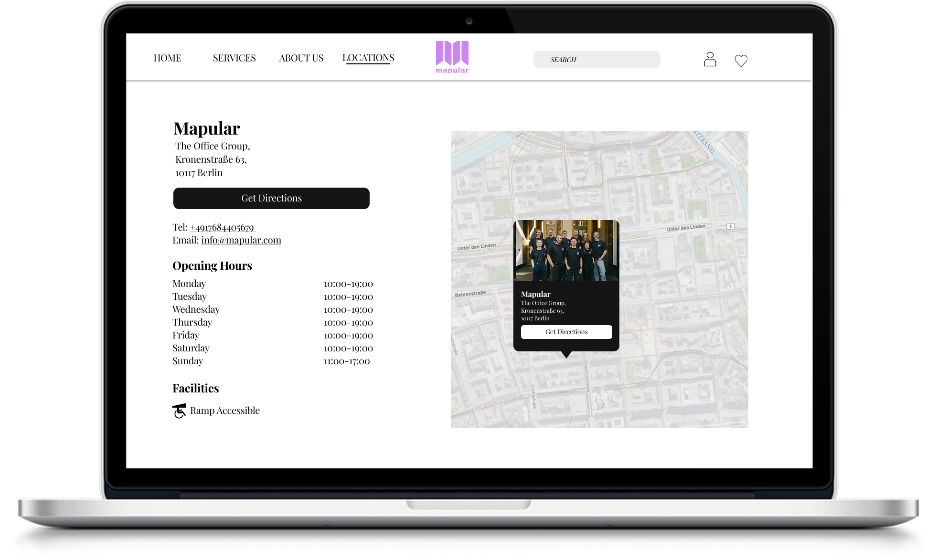Click inside the SEARCH input field
The height and width of the screenshot is (560, 937).
tap(596, 60)
